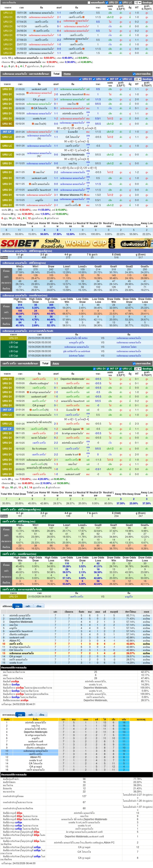The height and width of the screenshot is (868, 153).
Task: Uncheck URU D1 filter in head-to-head header
Action: tap(107, 2)
